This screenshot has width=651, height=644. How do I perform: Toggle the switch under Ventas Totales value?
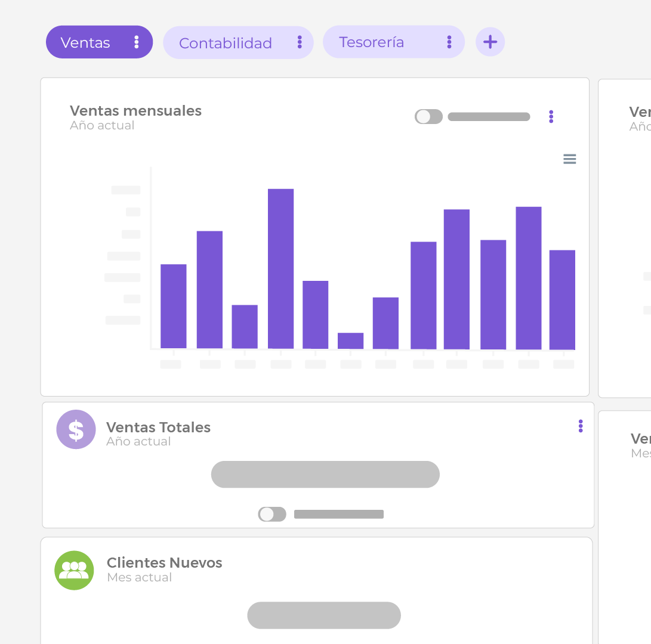272,514
